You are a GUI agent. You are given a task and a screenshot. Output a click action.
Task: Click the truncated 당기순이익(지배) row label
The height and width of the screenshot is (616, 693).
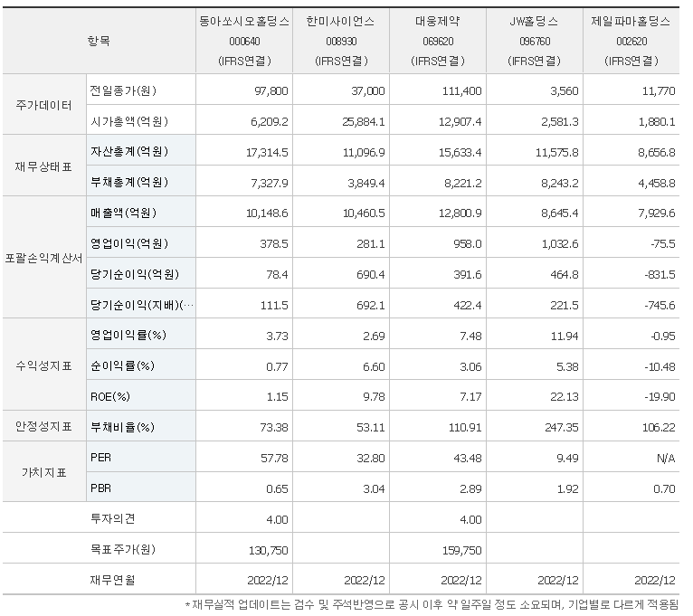coord(142,305)
